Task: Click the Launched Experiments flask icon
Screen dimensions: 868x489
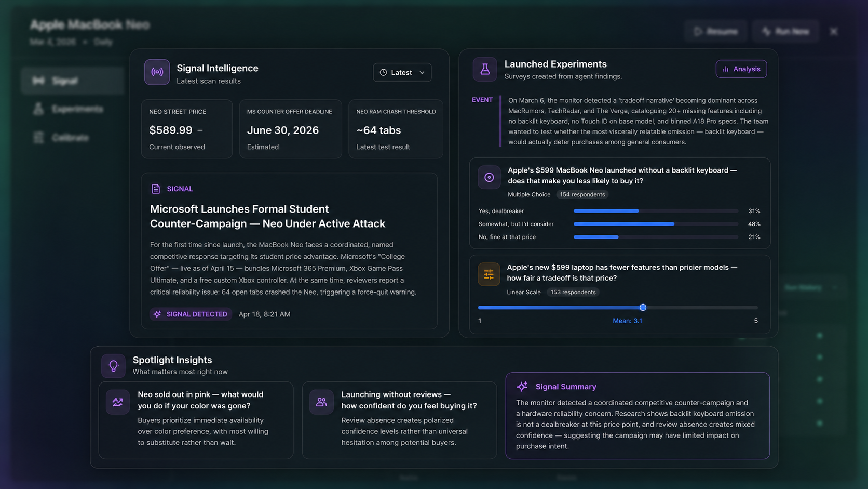Action: click(485, 69)
